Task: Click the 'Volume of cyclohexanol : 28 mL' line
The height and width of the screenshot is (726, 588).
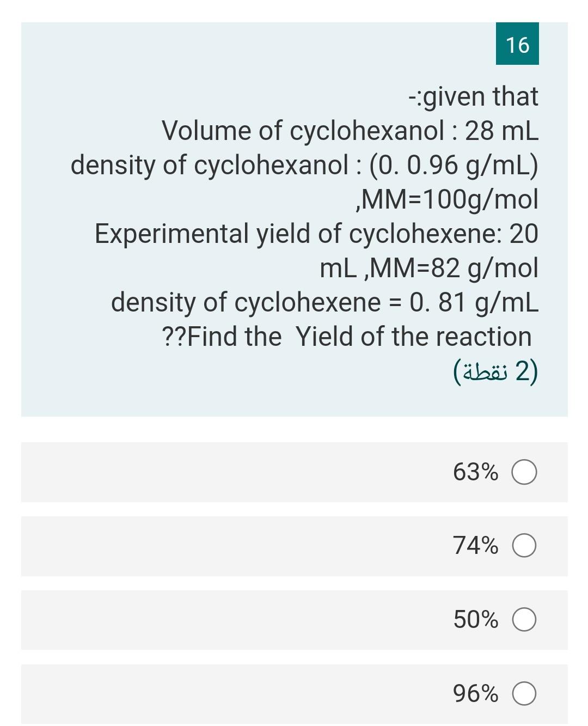Action: pos(350,131)
